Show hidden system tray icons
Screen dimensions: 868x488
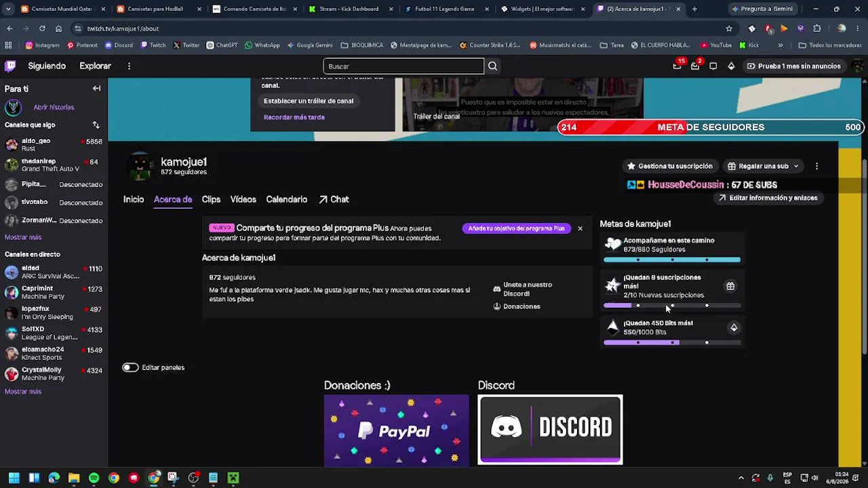point(741,478)
